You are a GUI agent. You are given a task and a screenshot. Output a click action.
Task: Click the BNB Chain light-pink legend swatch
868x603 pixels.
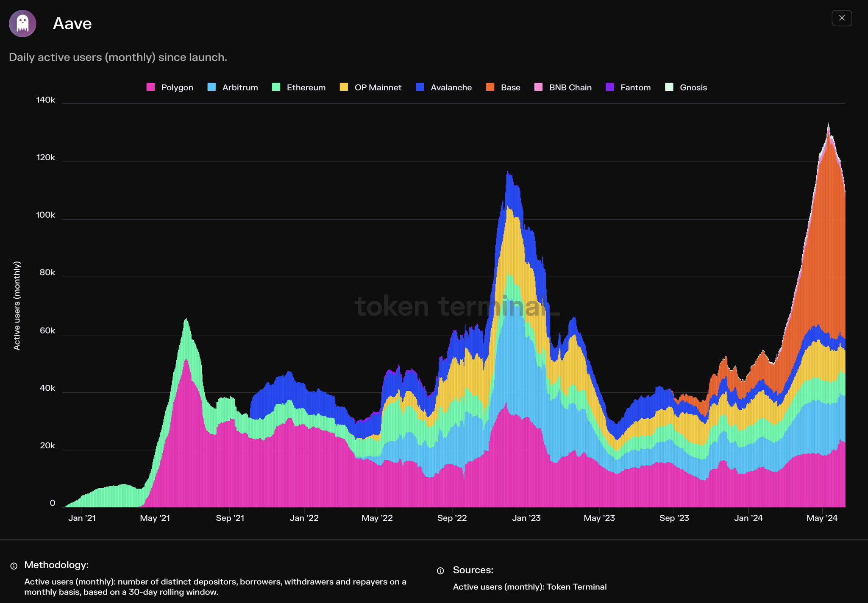[538, 87]
